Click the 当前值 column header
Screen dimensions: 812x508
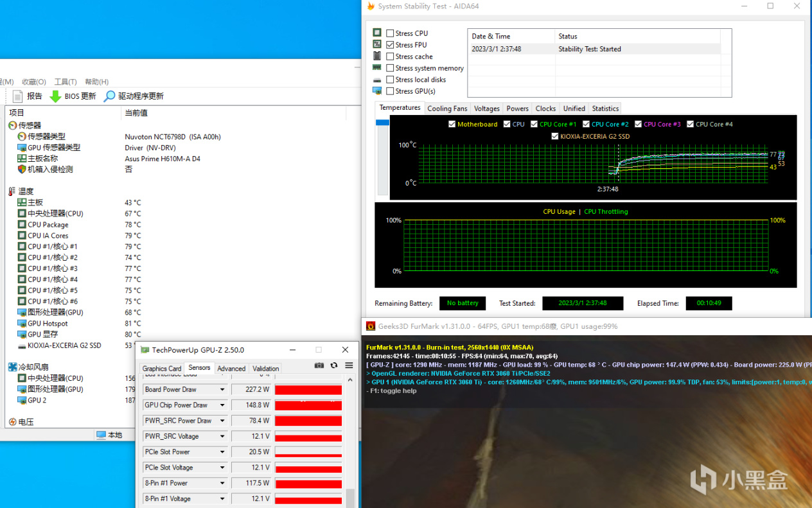tap(233, 113)
